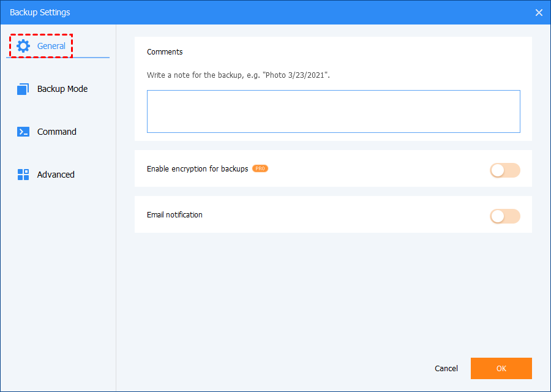
Task: Click the "Email notification" label text
Action: [174, 215]
